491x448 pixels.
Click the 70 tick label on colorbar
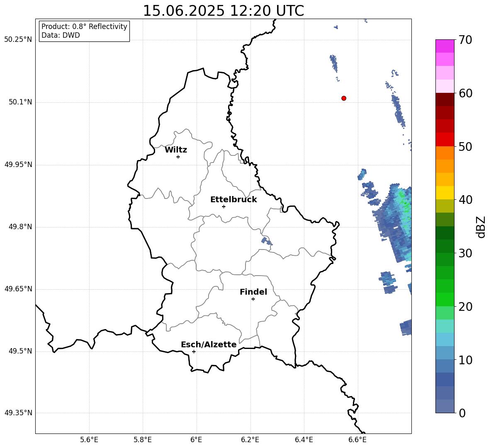click(465, 40)
